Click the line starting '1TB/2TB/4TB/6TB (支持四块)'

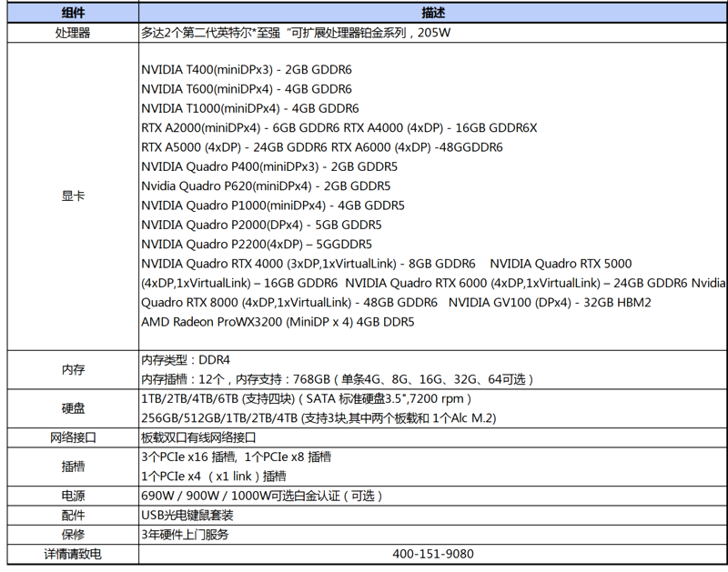tap(307, 399)
